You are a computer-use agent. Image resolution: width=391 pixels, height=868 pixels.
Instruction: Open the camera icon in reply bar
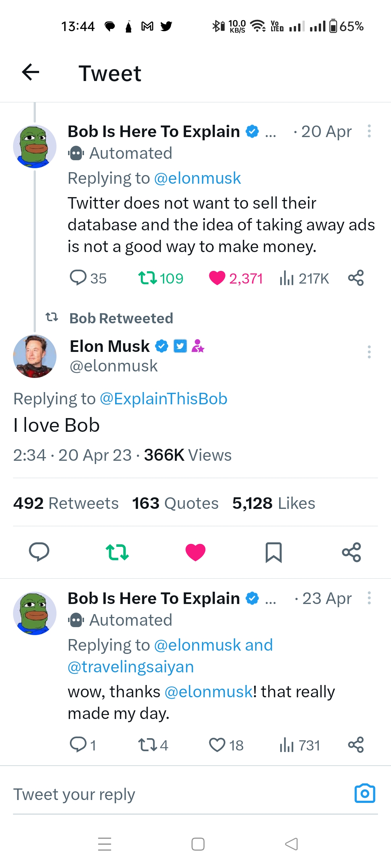point(365,793)
